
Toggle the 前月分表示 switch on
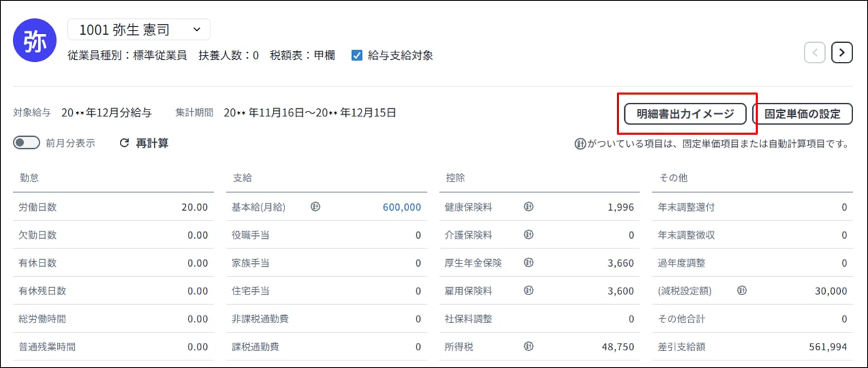[27, 144]
